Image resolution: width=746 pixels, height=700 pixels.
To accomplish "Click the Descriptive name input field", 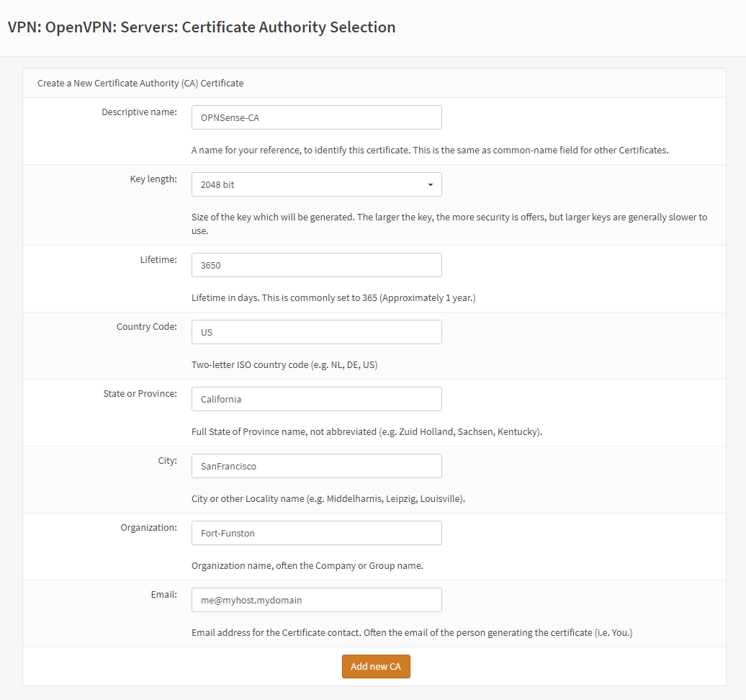I will pos(316,117).
